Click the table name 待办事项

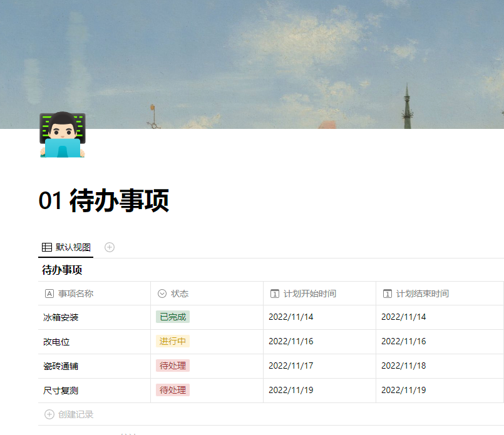[62, 270]
